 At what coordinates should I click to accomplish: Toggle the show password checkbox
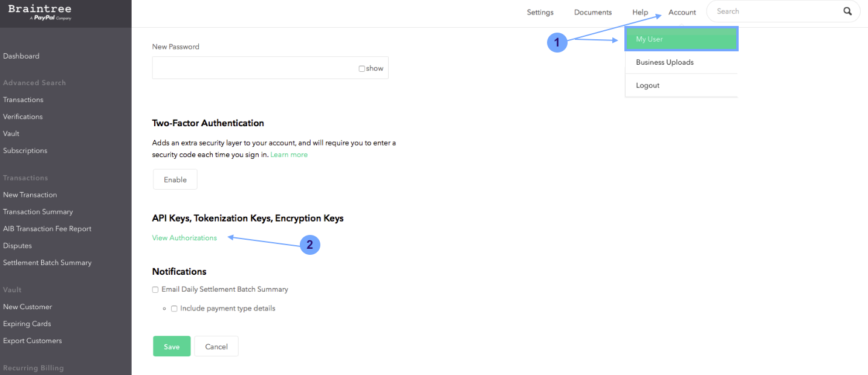[361, 69]
